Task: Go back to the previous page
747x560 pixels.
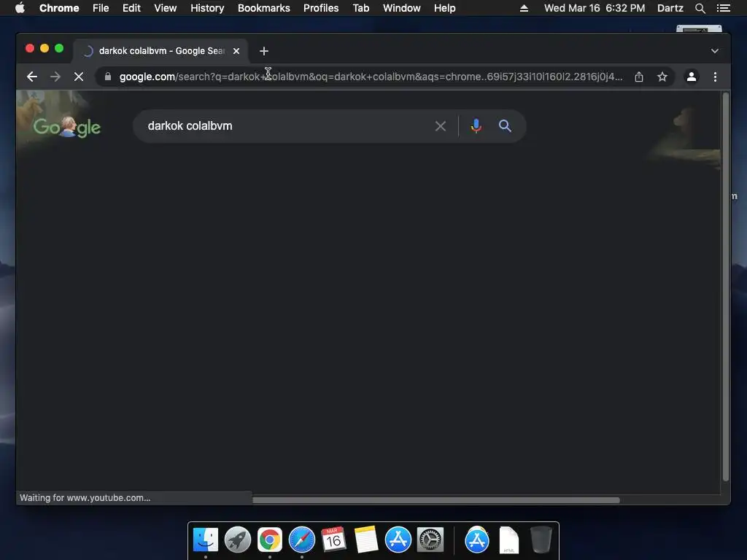Action: click(x=32, y=77)
